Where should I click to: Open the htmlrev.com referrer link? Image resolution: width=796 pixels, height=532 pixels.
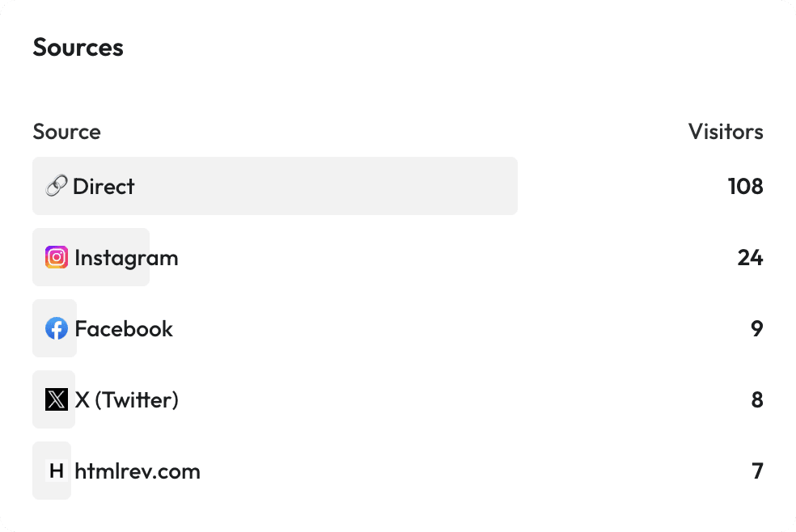pyautogui.click(x=138, y=470)
